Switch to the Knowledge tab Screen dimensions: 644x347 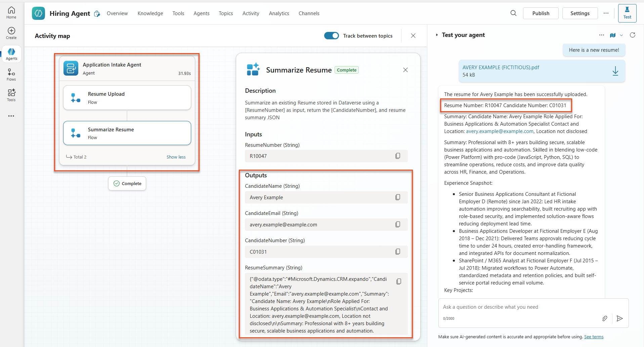click(x=150, y=13)
